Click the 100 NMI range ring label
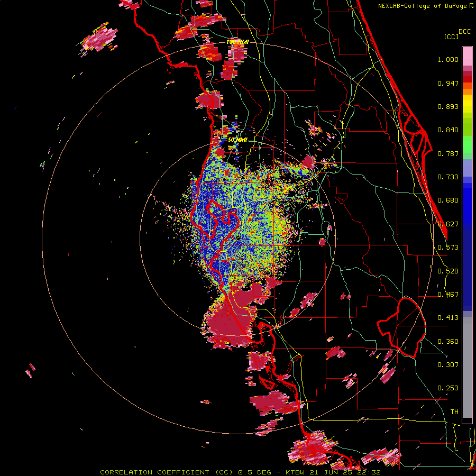The width and height of the screenshot is (476, 476). (237, 42)
